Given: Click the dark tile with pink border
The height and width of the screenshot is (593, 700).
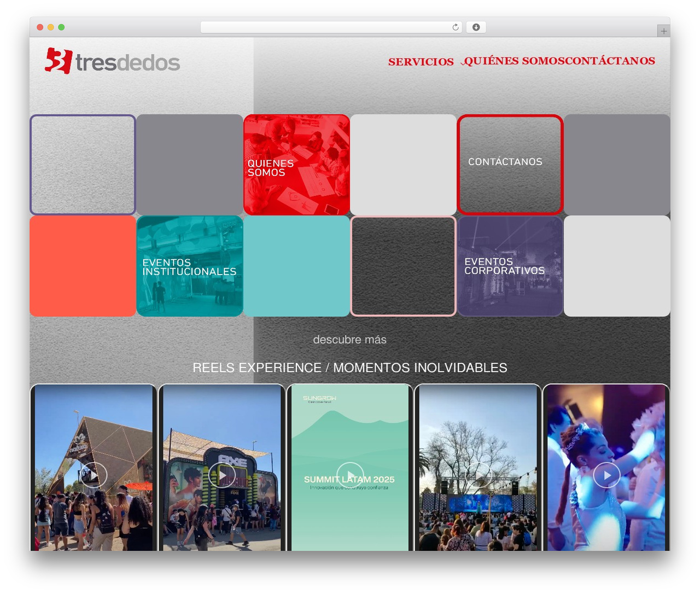Looking at the screenshot, I should (403, 266).
